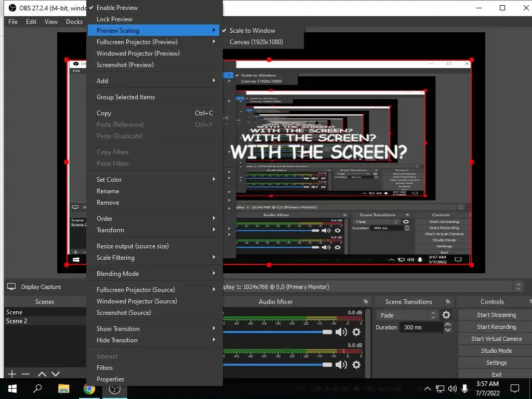The width and height of the screenshot is (532, 399).
Task: Click Start Recording button
Action: click(496, 327)
